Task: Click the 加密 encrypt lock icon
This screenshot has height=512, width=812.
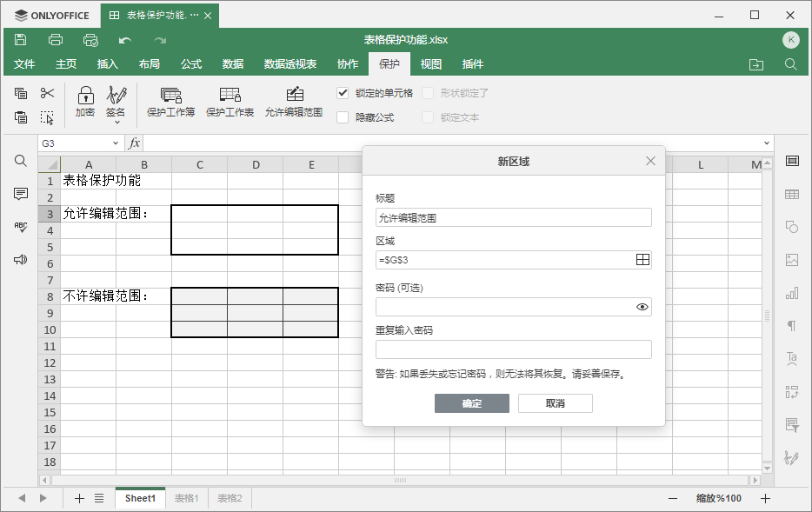Action: point(85,102)
